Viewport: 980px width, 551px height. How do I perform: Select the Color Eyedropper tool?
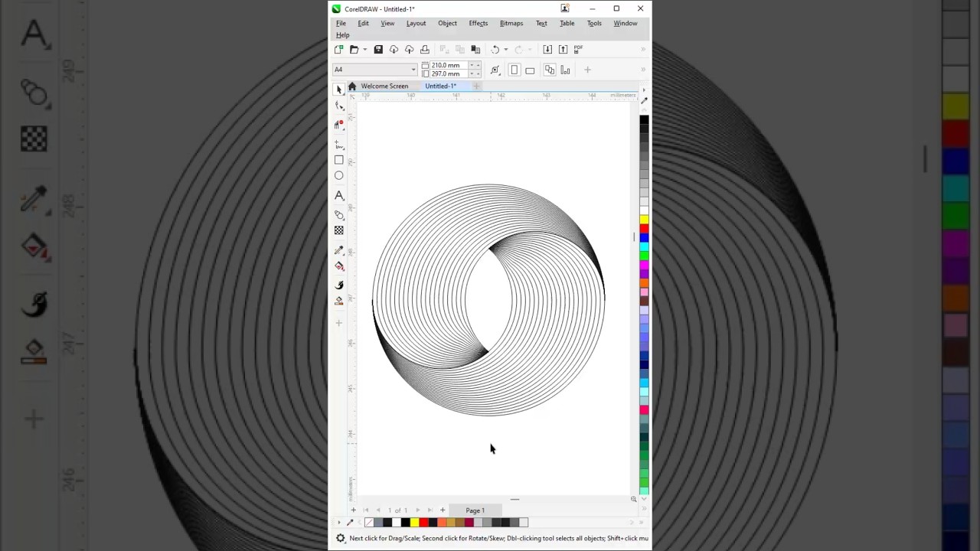click(339, 250)
